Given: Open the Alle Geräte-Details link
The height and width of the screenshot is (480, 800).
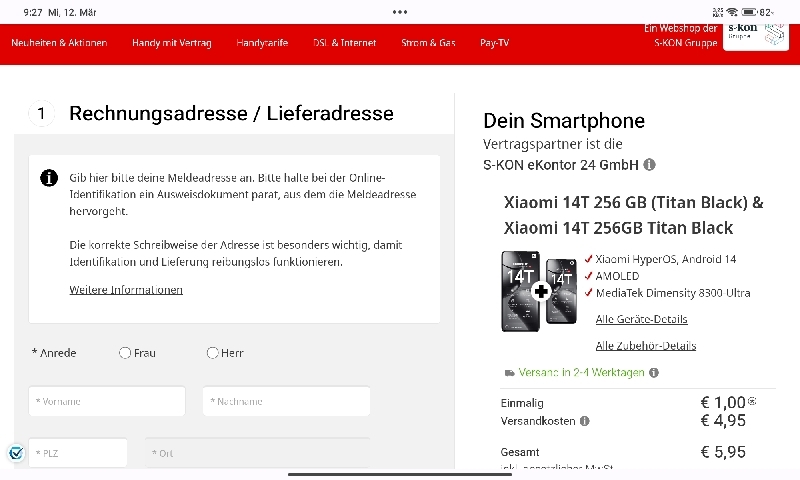Looking at the screenshot, I should click(641, 319).
